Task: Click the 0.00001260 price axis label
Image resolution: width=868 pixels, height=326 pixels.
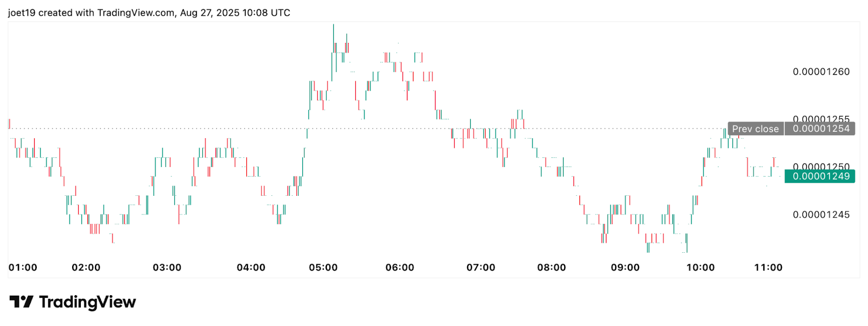Action: [821, 72]
